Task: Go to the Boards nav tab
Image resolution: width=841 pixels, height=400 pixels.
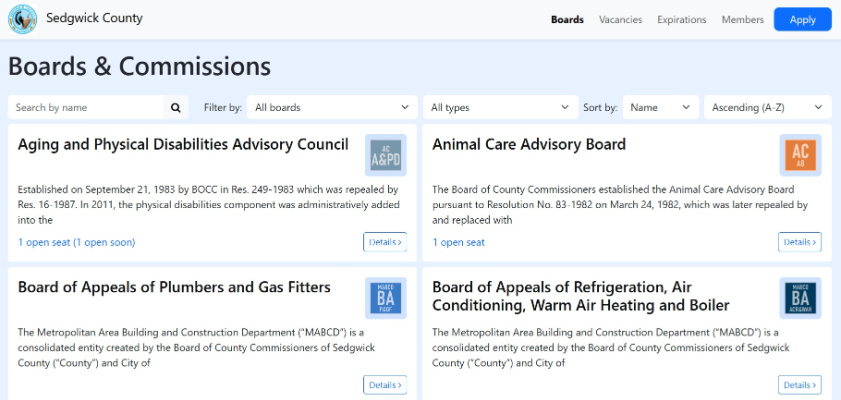Action: click(567, 20)
